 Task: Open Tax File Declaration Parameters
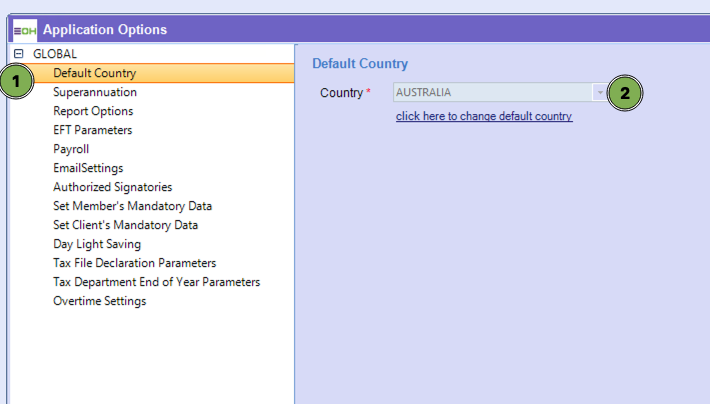(x=134, y=263)
